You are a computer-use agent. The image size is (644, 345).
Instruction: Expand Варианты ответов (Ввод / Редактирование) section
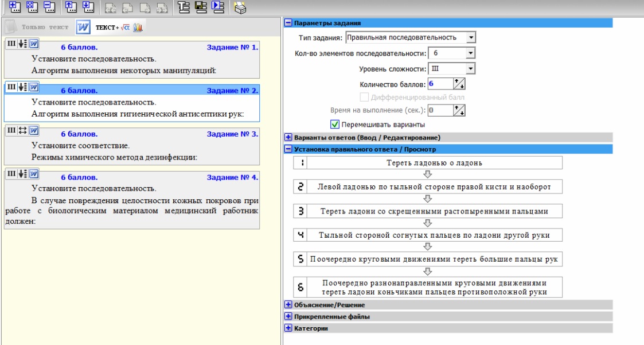click(x=288, y=137)
